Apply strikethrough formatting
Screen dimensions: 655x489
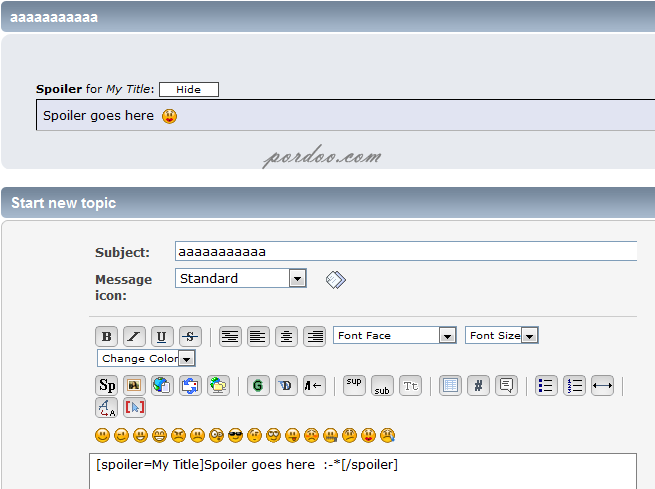click(x=190, y=336)
